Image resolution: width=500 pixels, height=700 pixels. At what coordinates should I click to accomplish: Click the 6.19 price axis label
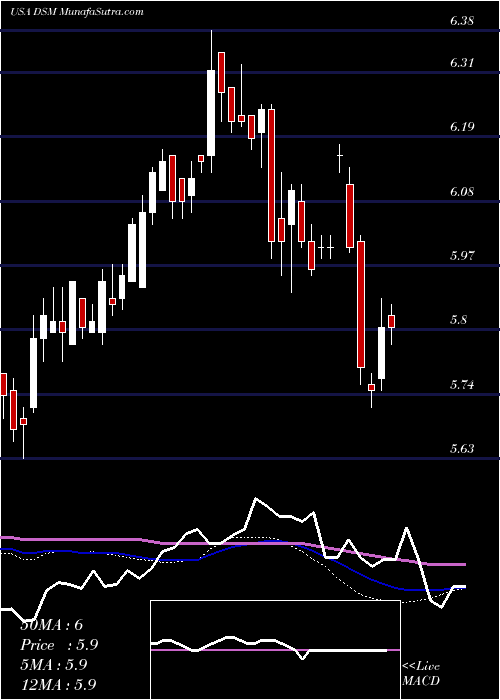pos(461,127)
